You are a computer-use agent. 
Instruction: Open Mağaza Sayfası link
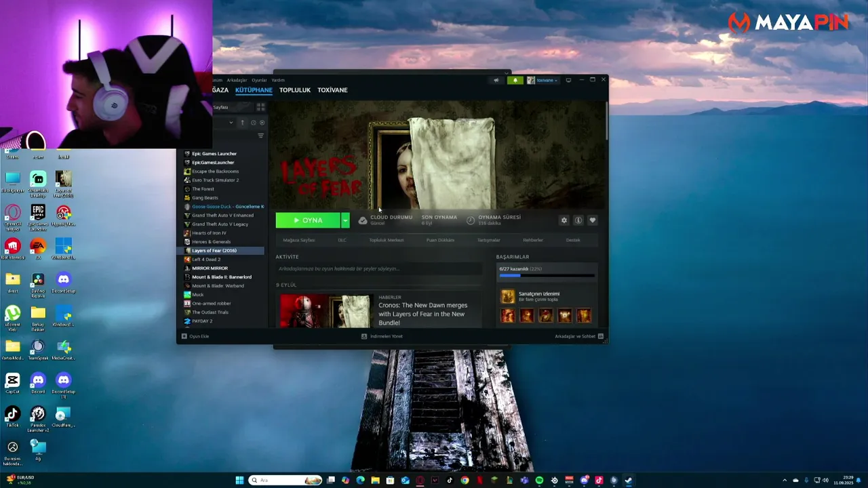pyautogui.click(x=299, y=240)
